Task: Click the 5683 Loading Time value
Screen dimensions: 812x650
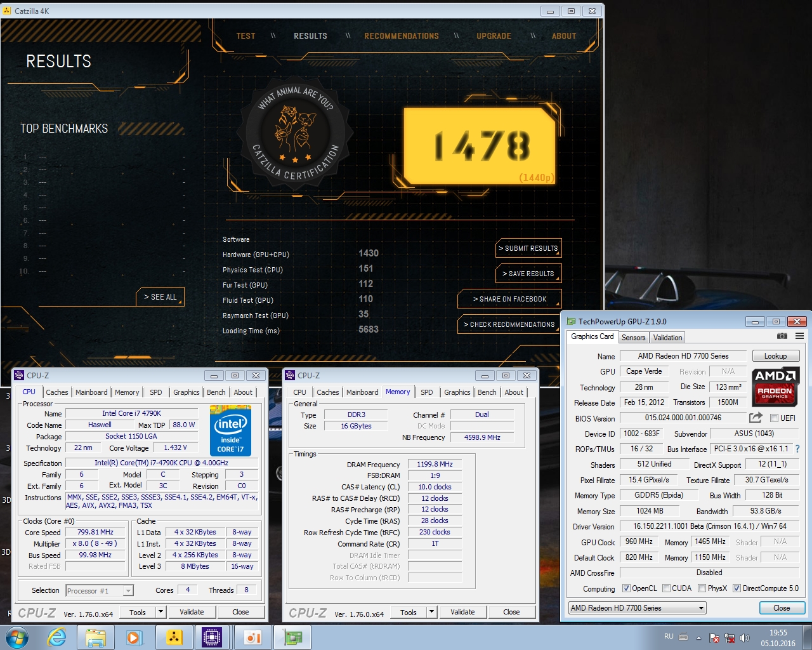Action: pos(368,329)
